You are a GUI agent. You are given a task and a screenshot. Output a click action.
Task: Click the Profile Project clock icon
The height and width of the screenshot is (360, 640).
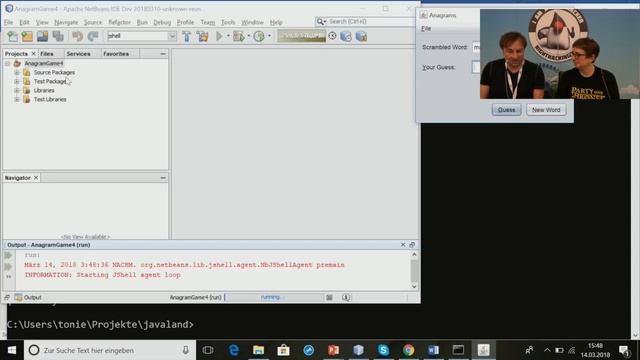259,36
